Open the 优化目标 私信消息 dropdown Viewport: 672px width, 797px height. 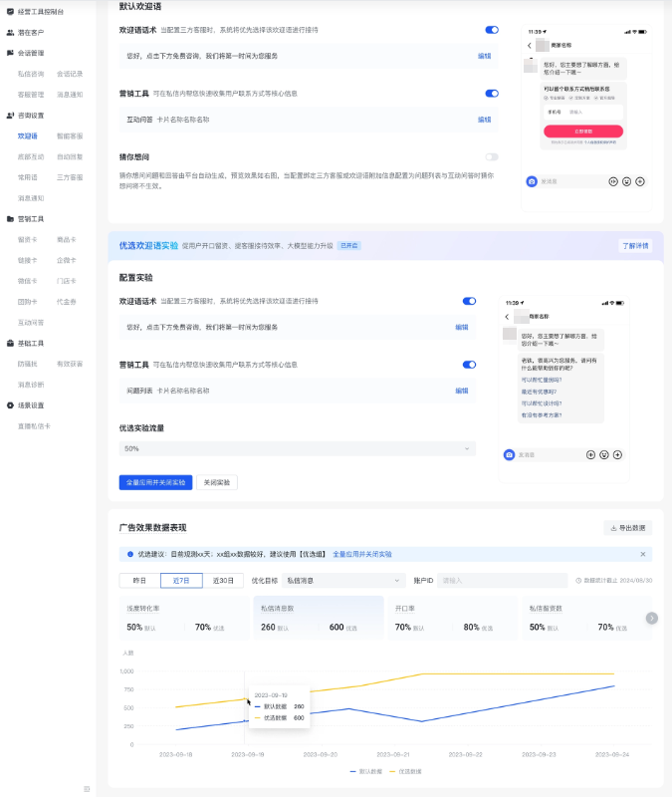point(343,581)
